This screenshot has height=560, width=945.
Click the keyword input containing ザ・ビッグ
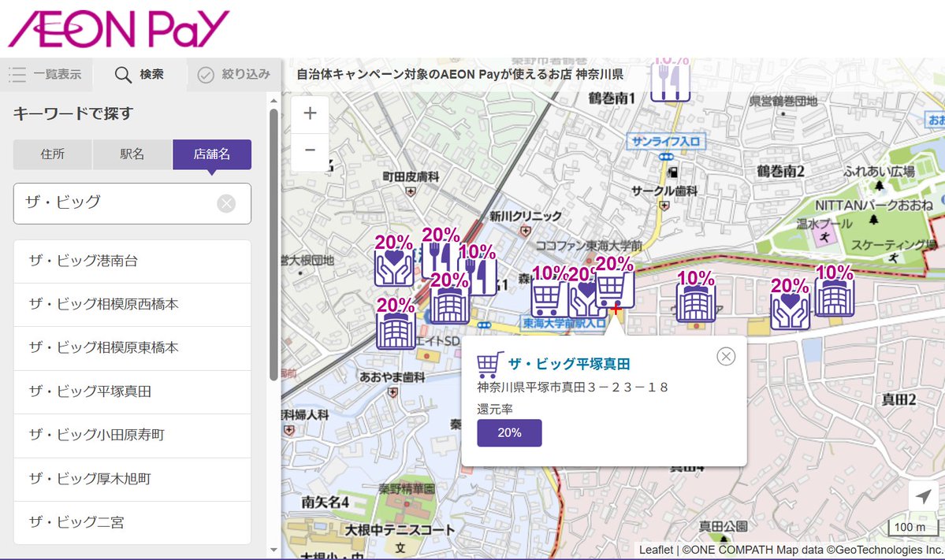(x=132, y=203)
